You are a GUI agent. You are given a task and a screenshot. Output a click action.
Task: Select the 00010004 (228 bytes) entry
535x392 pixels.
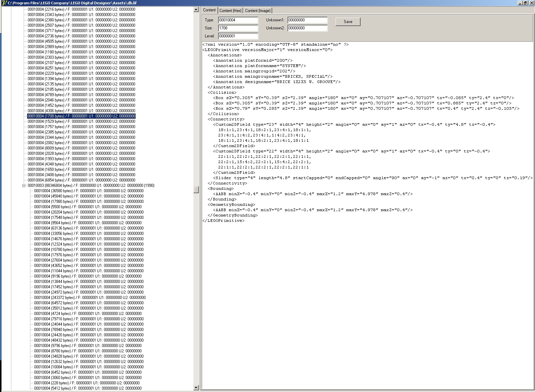click(x=87, y=383)
